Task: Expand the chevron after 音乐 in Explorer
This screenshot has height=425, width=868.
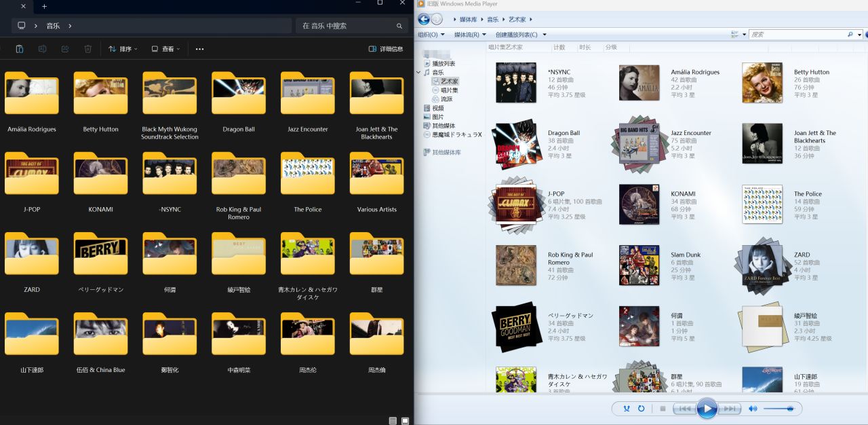Action: point(70,26)
